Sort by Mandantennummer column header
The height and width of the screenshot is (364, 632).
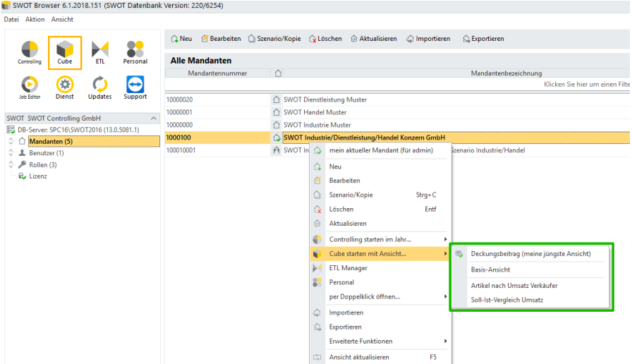pos(217,73)
